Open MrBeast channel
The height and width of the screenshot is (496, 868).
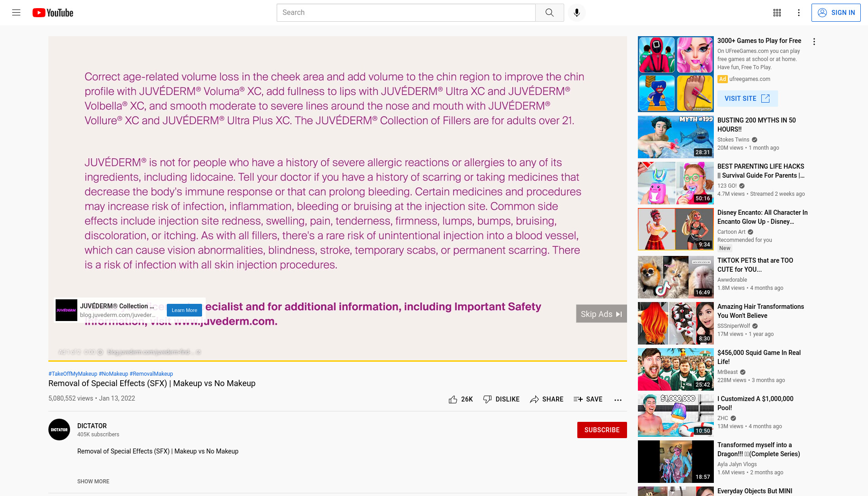pyautogui.click(x=727, y=372)
